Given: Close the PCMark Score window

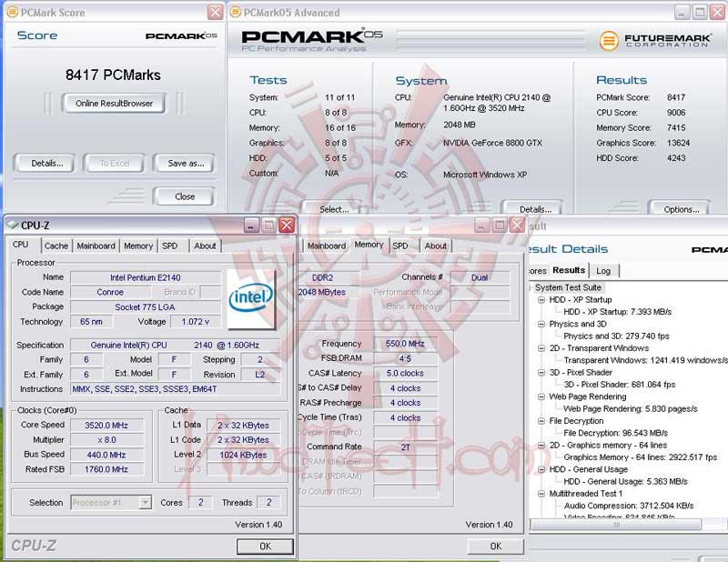Looking at the screenshot, I should coord(215,12).
